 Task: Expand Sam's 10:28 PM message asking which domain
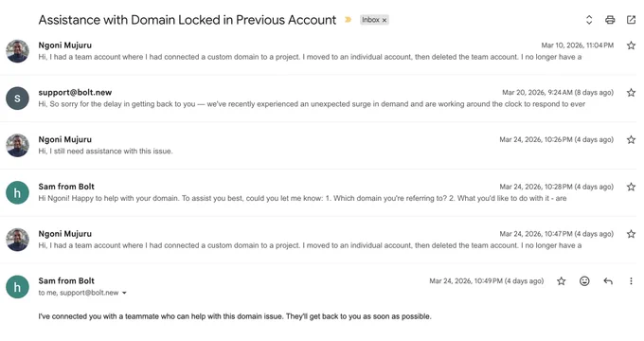[318, 192]
